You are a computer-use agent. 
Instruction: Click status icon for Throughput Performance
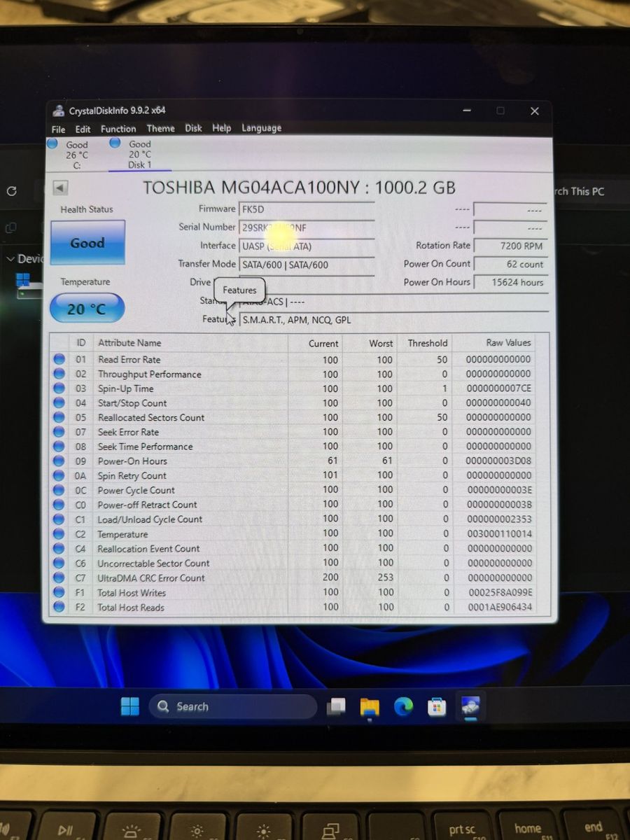click(59, 374)
